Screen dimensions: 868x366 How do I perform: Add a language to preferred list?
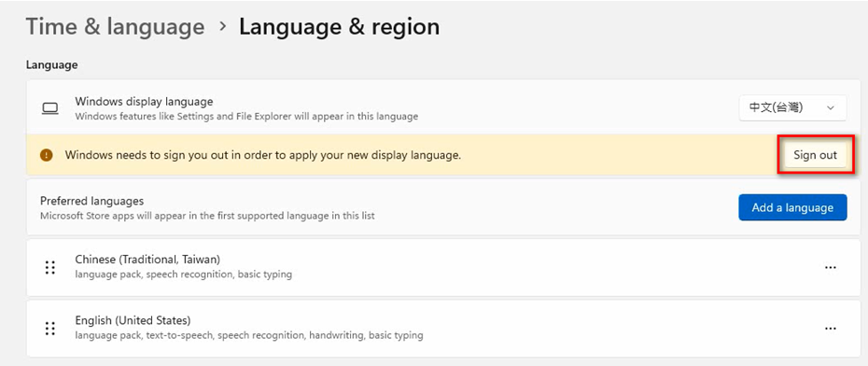[x=792, y=207]
